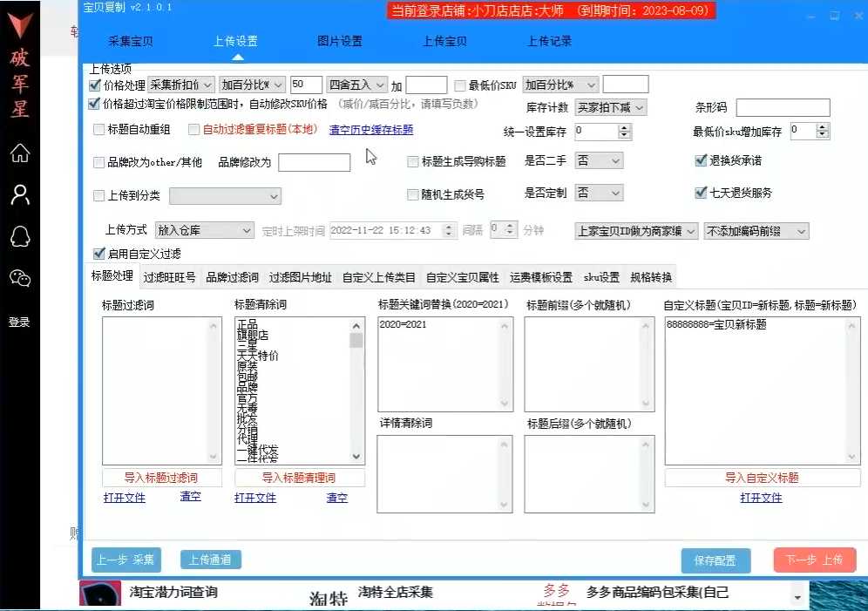Open the 上传通道 button
The image size is (868, 611).
[210, 560]
